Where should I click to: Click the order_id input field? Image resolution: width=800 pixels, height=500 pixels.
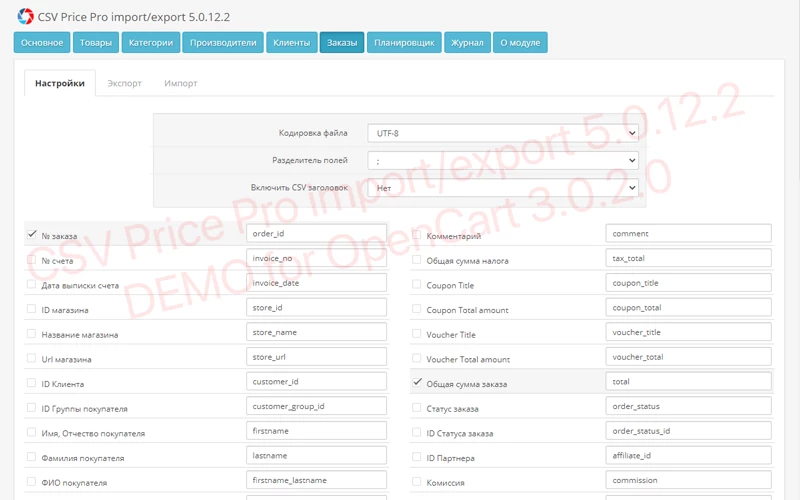click(x=316, y=233)
